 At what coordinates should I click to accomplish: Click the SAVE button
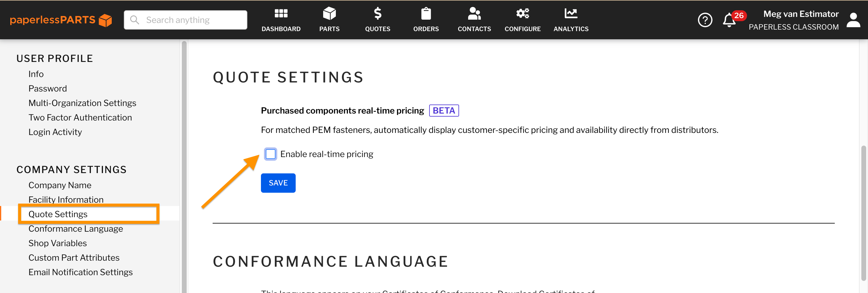coord(278,183)
